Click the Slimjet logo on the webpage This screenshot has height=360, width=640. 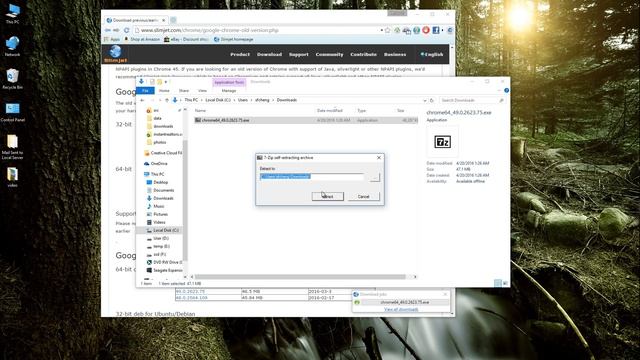coord(116,54)
